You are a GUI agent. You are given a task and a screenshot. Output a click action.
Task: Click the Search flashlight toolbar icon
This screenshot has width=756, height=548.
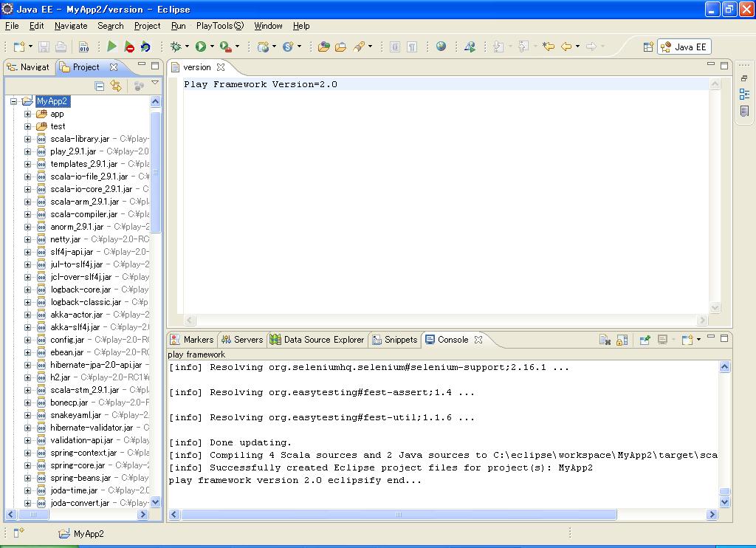click(x=359, y=47)
